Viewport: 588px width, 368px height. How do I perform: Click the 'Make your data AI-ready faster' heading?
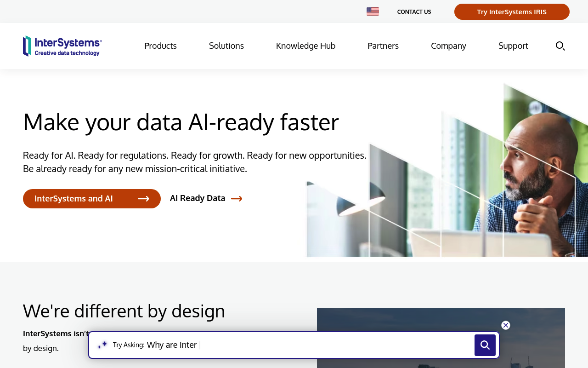(181, 122)
